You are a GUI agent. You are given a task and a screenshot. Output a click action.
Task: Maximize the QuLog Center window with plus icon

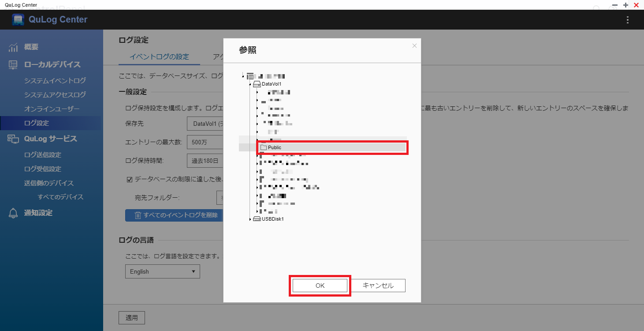[625, 5]
